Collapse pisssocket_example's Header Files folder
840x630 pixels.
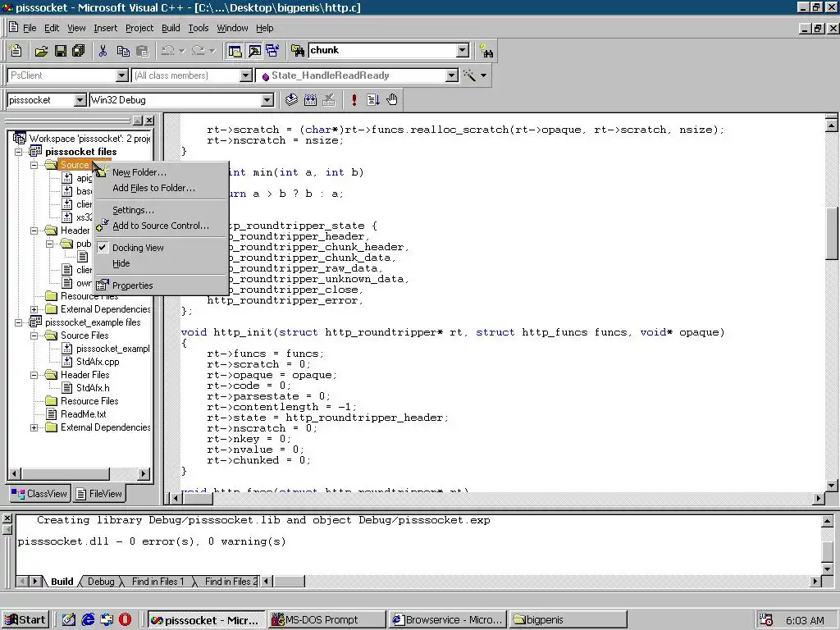click(x=34, y=375)
